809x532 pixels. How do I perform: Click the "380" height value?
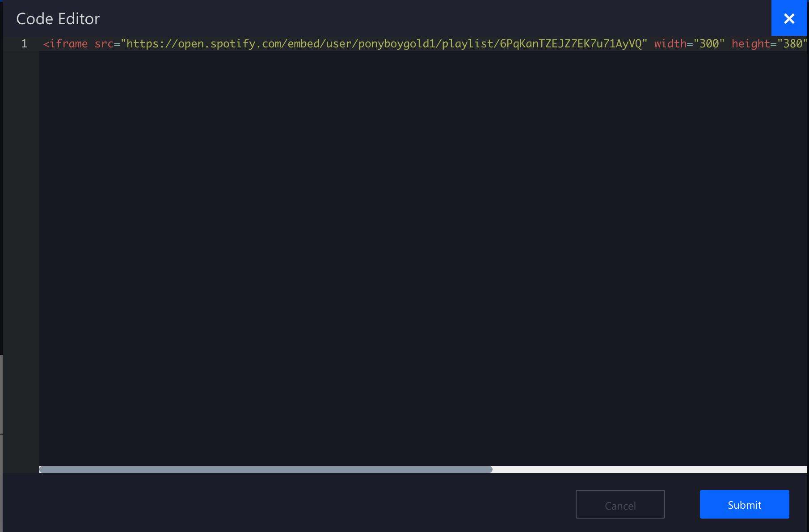coord(792,44)
